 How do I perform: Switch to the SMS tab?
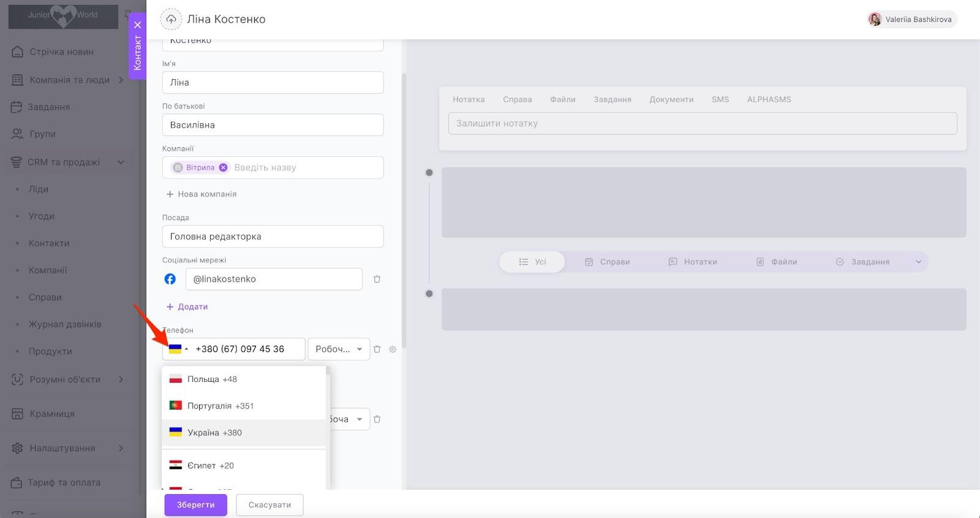coord(720,99)
